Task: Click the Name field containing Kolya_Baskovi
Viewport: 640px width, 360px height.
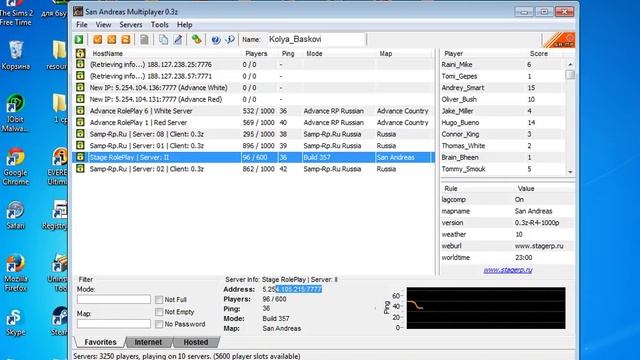Action: click(315, 39)
